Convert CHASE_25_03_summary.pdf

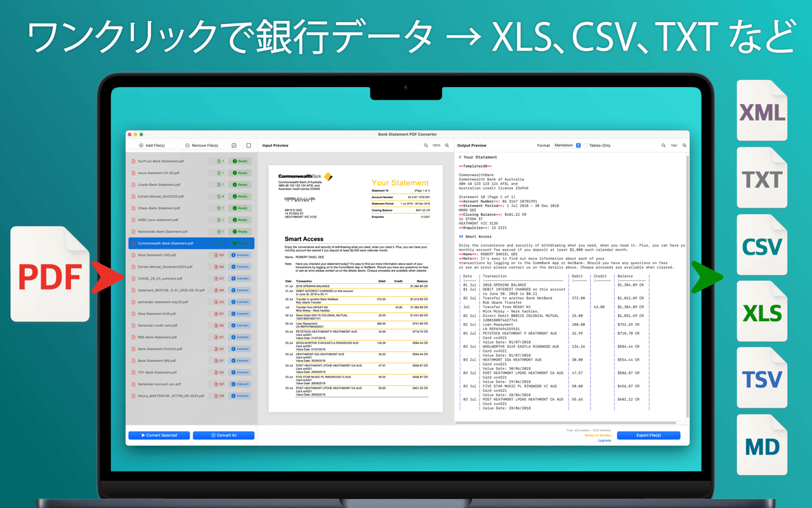click(240, 278)
